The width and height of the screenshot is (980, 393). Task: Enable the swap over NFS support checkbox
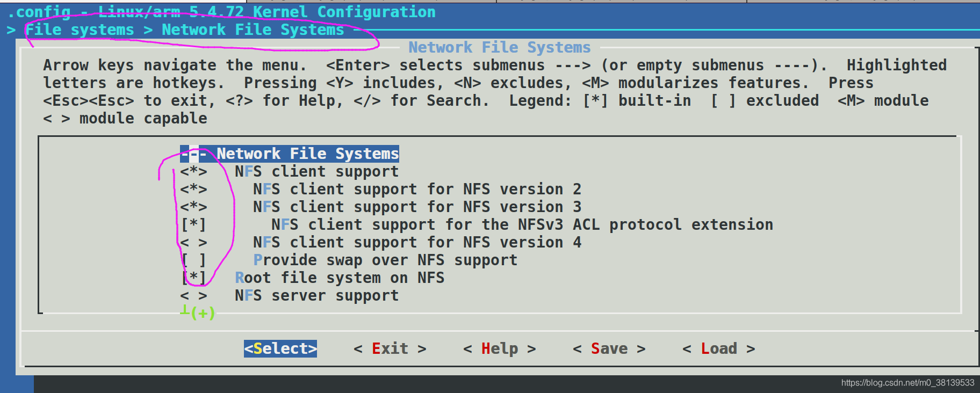coord(193,260)
